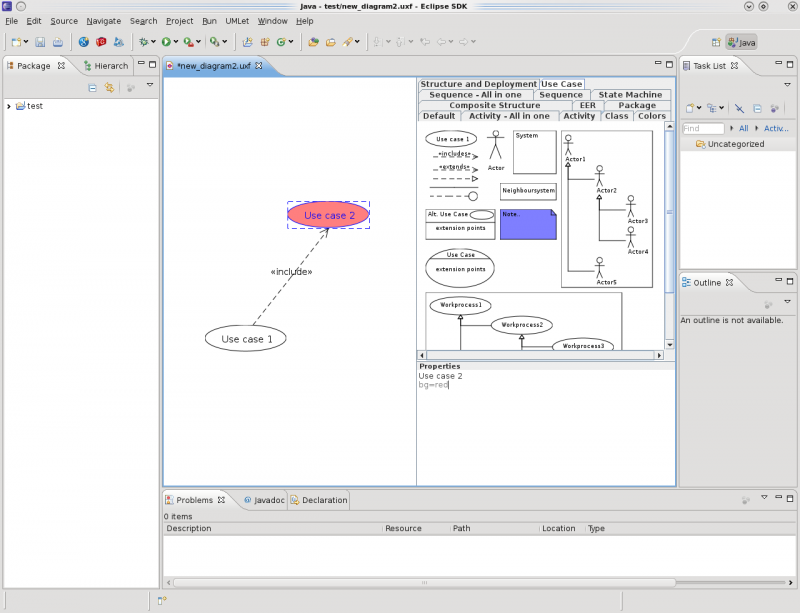Click the Open Perspective icon beside Java
Image resolution: width=800 pixels, height=613 pixels.
[716, 42]
